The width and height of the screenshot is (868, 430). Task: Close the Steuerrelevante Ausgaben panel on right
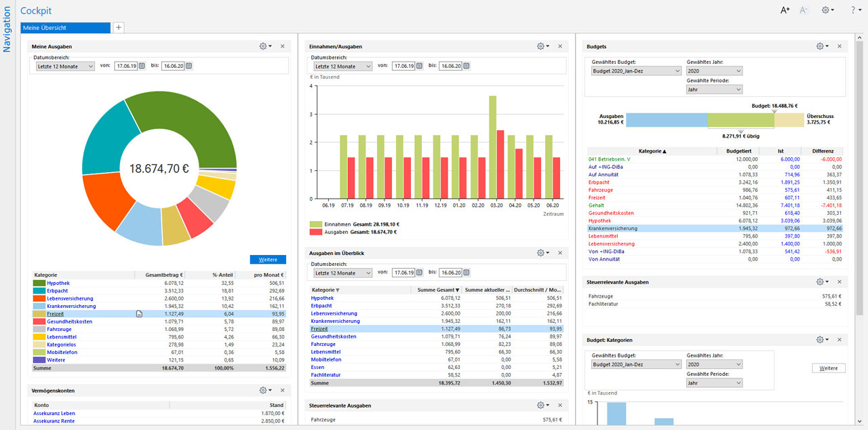[840, 281]
